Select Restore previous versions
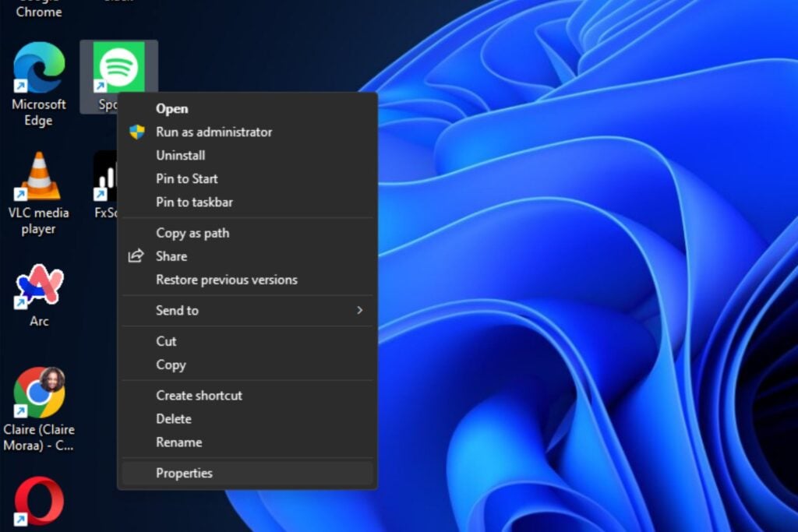The image size is (798, 532). [226, 280]
